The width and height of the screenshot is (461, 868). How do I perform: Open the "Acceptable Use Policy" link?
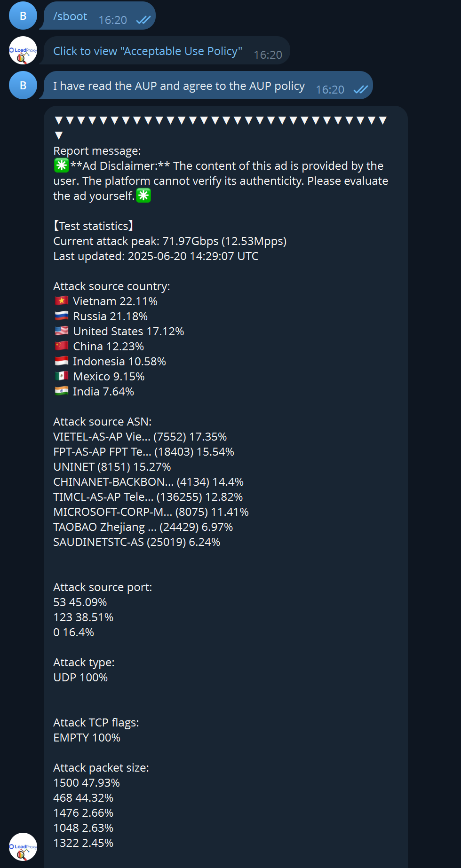148,51
